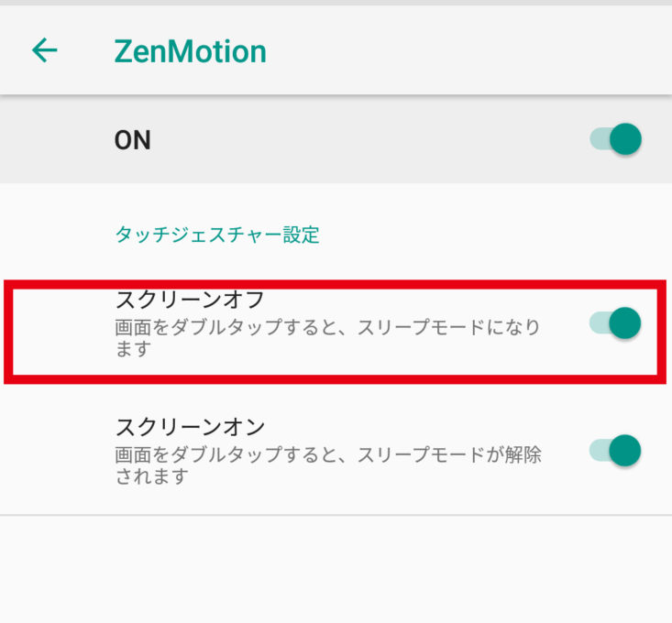Toggle the master ON switch off
This screenshot has width=672, height=623.
pos(615,140)
